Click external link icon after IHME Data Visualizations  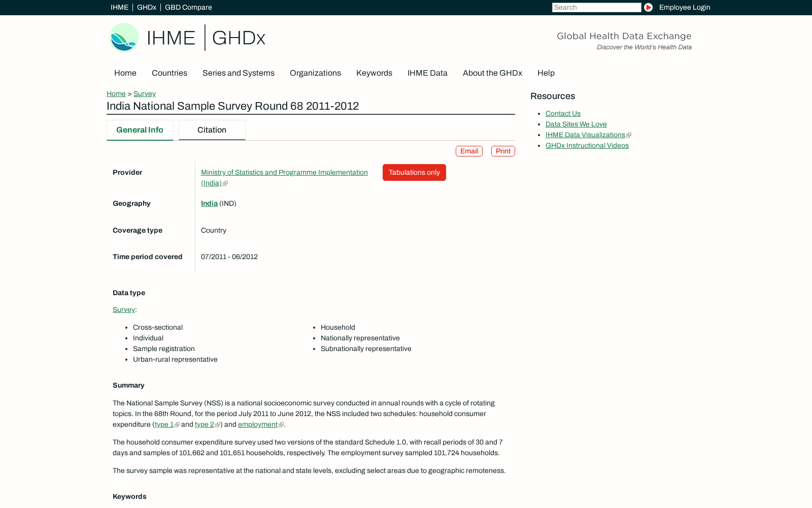point(629,135)
